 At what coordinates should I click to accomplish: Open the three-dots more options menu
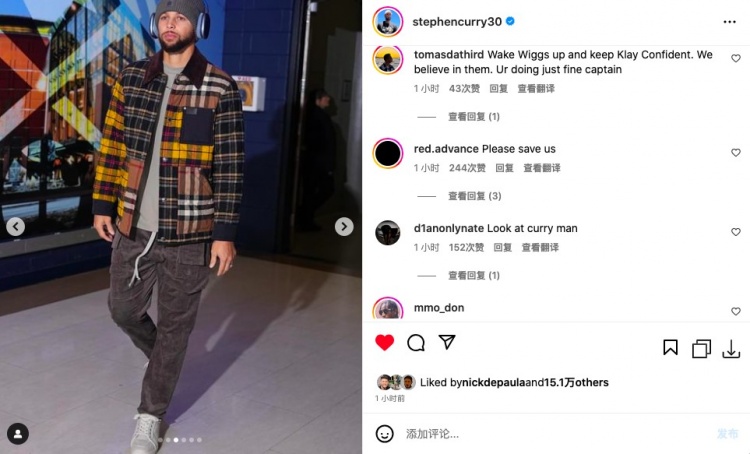coord(729,22)
